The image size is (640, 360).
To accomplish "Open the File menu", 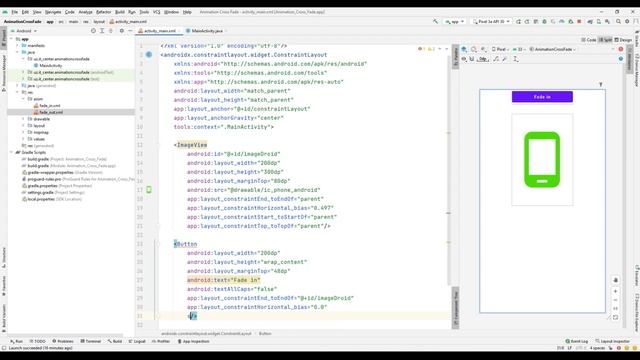I will (x=14, y=12).
